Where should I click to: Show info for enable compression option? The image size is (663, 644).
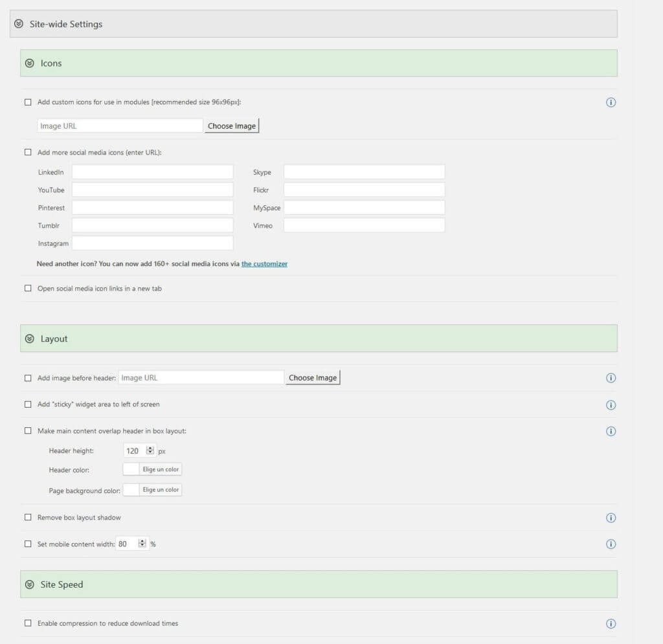pos(611,624)
